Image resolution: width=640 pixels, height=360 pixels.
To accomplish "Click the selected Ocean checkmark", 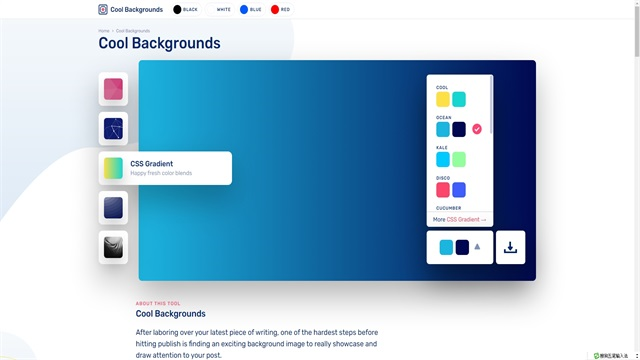I will click(x=477, y=129).
